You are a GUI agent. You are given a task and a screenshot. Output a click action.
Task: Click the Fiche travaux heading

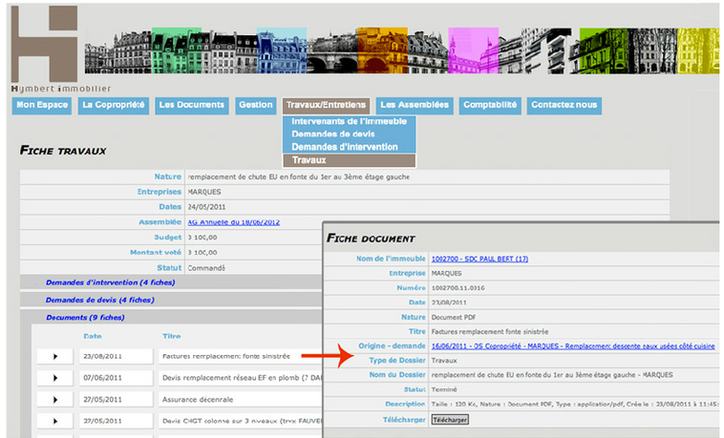coord(63,151)
